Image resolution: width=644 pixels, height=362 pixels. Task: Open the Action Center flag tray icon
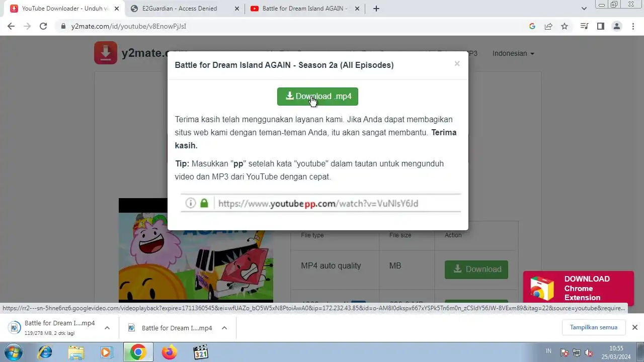565,352
